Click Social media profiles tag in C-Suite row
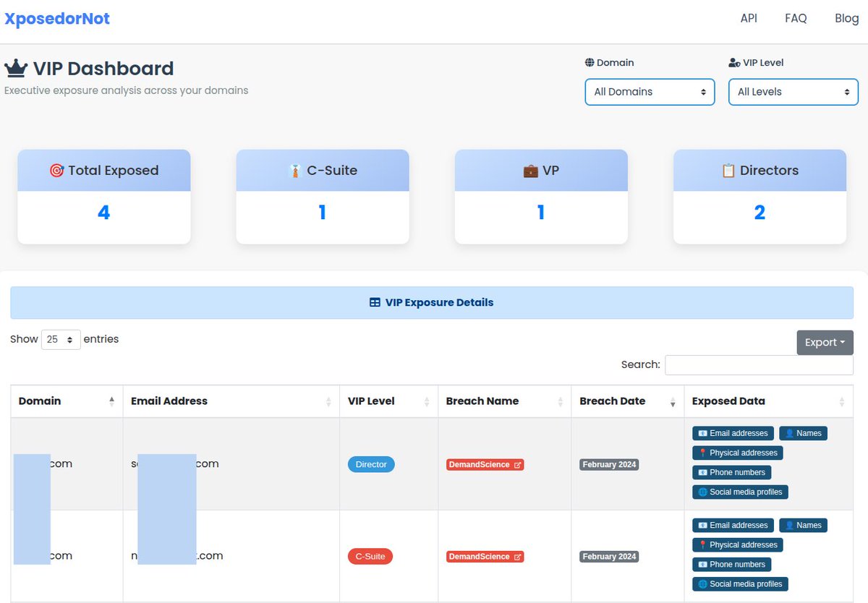Viewport: 868px width, 603px height. click(740, 583)
